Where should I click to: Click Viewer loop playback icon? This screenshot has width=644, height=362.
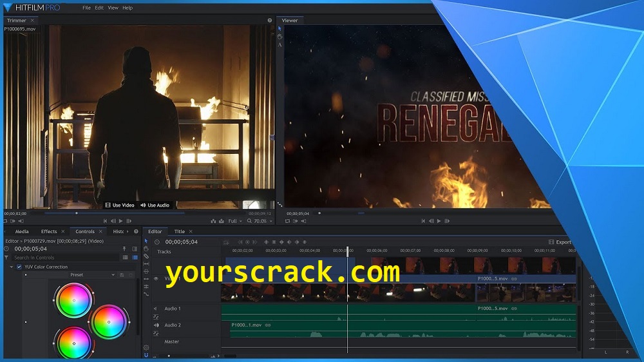tap(287, 221)
